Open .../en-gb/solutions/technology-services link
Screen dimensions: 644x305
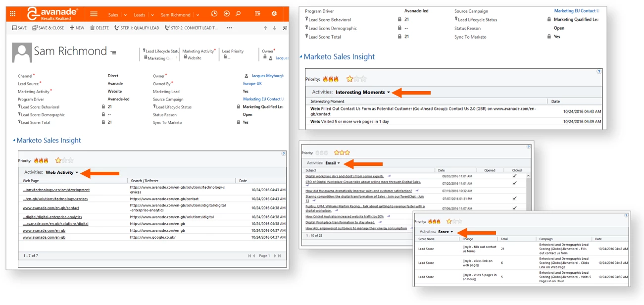tap(55, 199)
